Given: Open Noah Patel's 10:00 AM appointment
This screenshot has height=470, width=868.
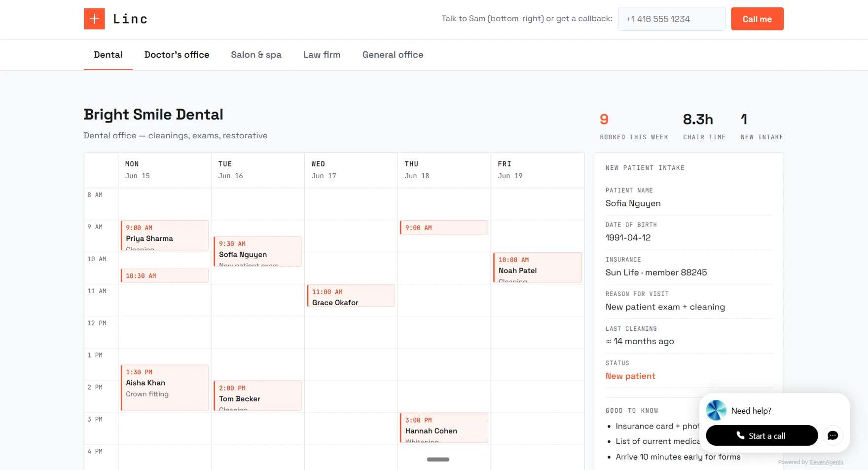Looking at the screenshot, I should [x=538, y=268].
